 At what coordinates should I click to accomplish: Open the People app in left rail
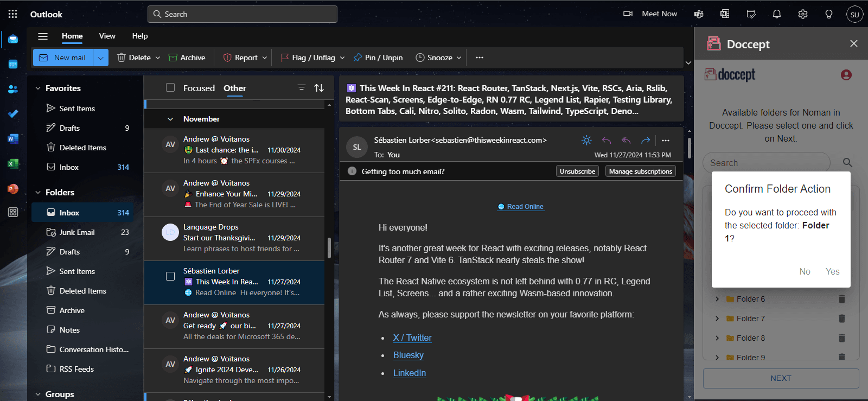(x=13, y=89)
